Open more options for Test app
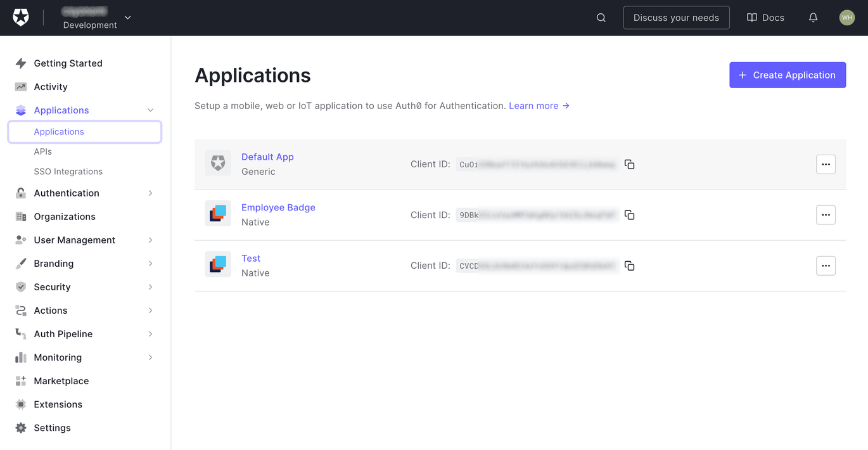Image resolution: width=868 pixels, height=450 pixels. (x=826, y=266)
